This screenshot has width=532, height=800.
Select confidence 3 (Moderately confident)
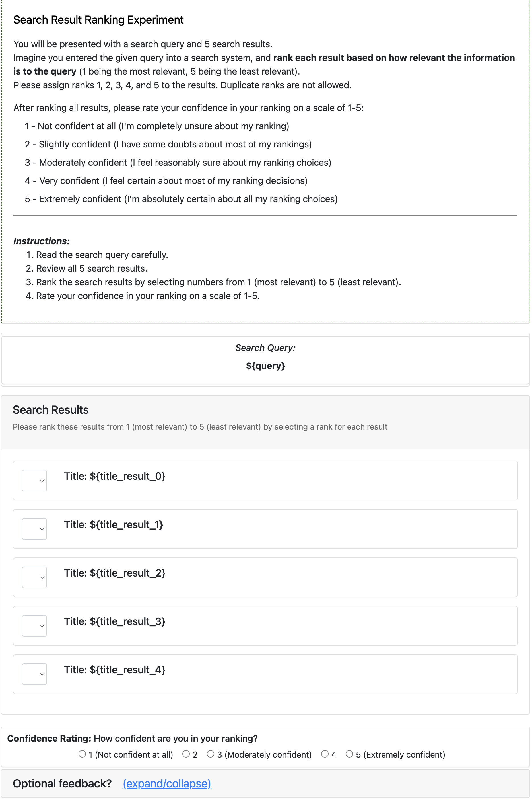[x=210, y=754]
